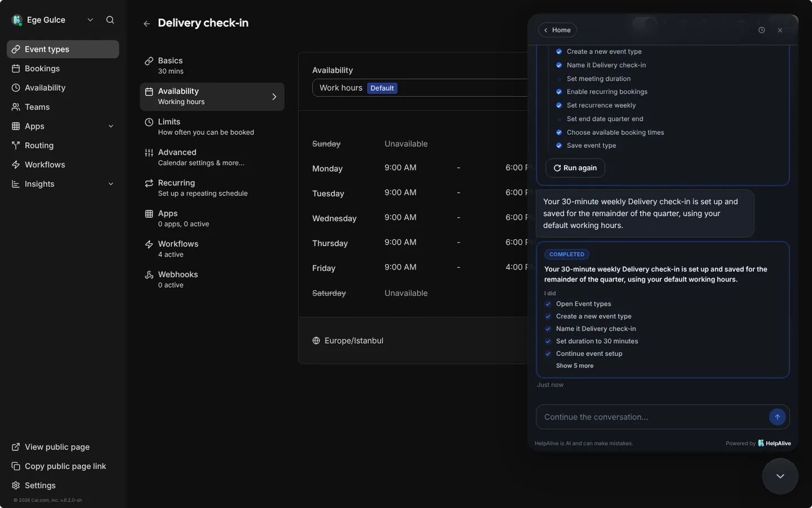
Task: Open chat history clock icon
Action: click(761, 30)
